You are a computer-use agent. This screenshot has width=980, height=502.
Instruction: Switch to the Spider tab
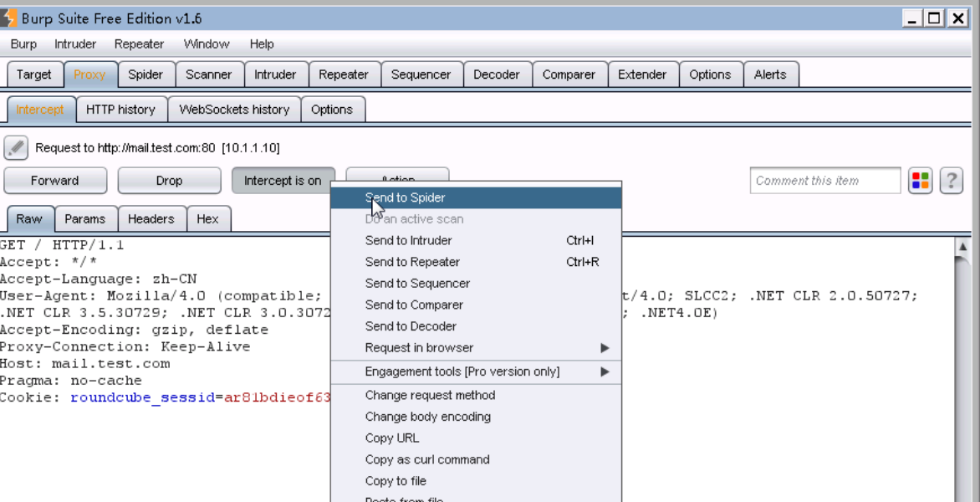pyautogui.click(x=145, y=74)
